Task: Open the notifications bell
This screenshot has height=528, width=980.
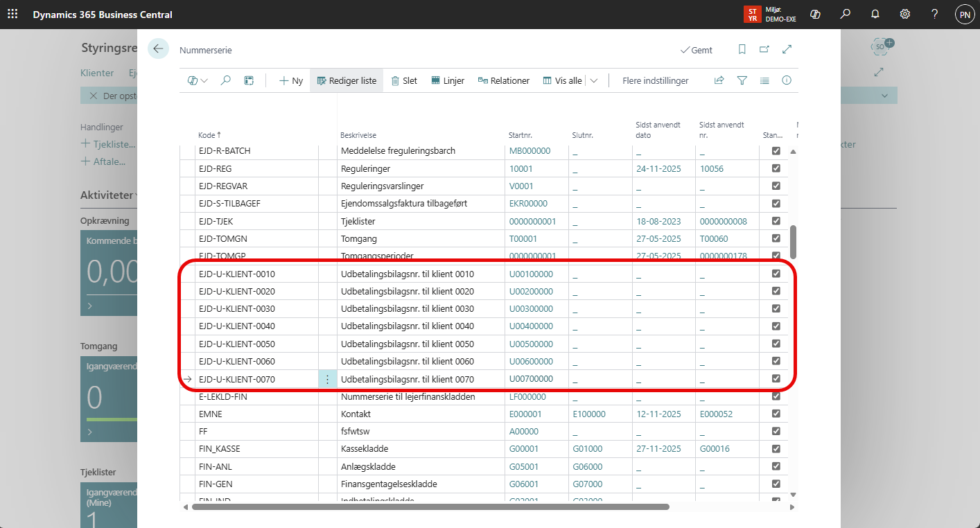Action: (875, 14)
